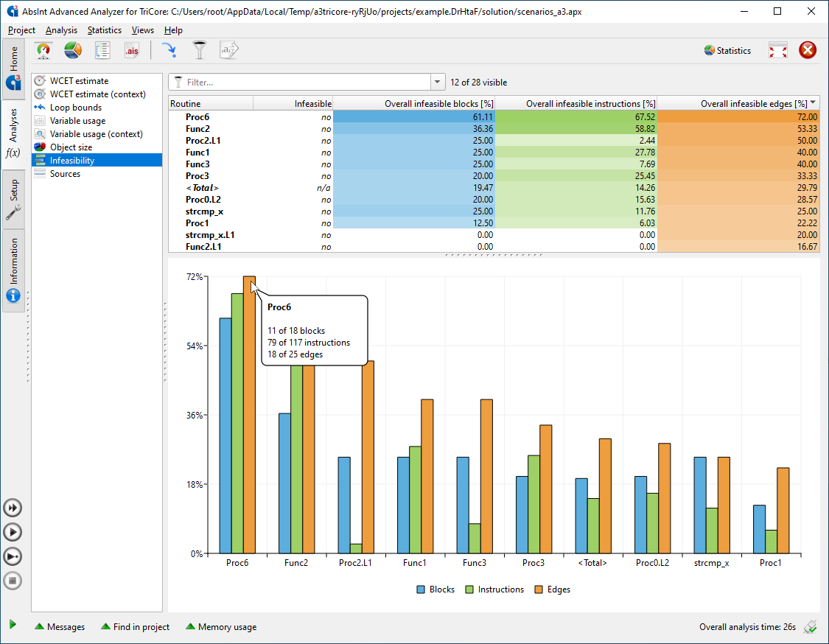Screen dimensions: 829x644
Task: Expand the Messages panel
Action: click(60, 626)
